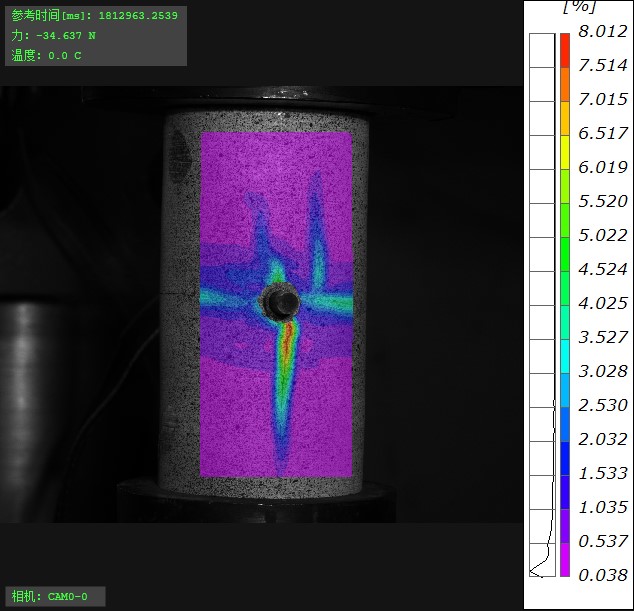The width and height of the screenshot is (634, 611).
Task: Click the central bolt on the specimen
Action: point(277,298)
